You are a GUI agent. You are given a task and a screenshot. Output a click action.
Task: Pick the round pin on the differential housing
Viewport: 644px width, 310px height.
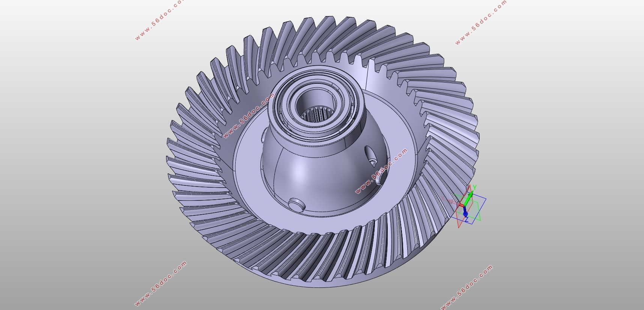click(x=296, y=205)
